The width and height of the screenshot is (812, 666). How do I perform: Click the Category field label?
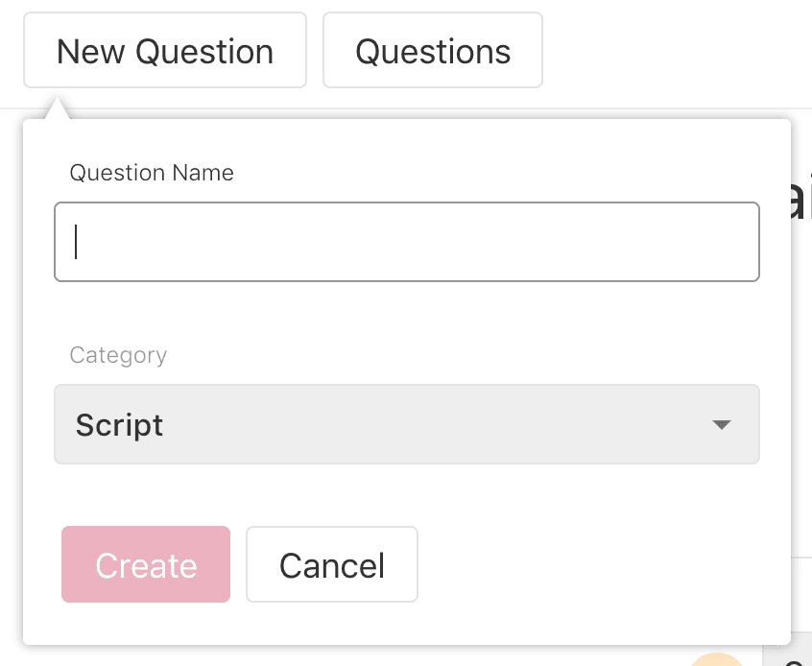pyautogui.click(x=118, y=355)
